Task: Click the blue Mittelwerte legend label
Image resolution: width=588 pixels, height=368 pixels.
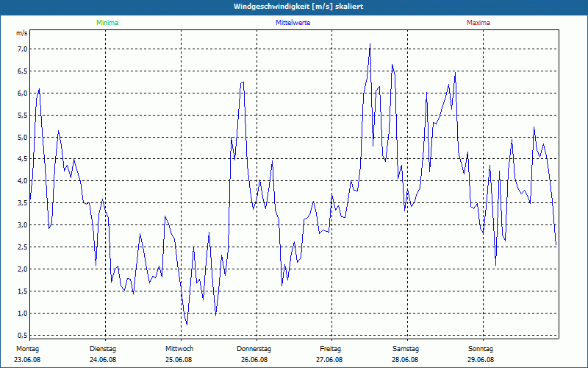Action: click(293, 23)
